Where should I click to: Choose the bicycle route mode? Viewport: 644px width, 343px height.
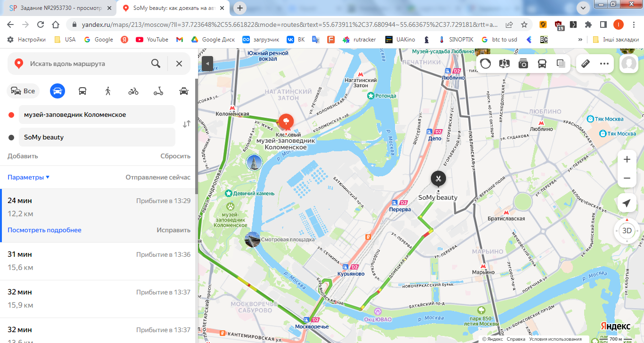pos(133,91)
